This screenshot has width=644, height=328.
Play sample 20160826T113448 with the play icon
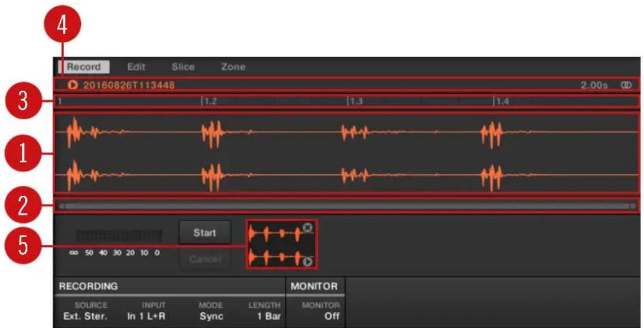pos(73,85)
